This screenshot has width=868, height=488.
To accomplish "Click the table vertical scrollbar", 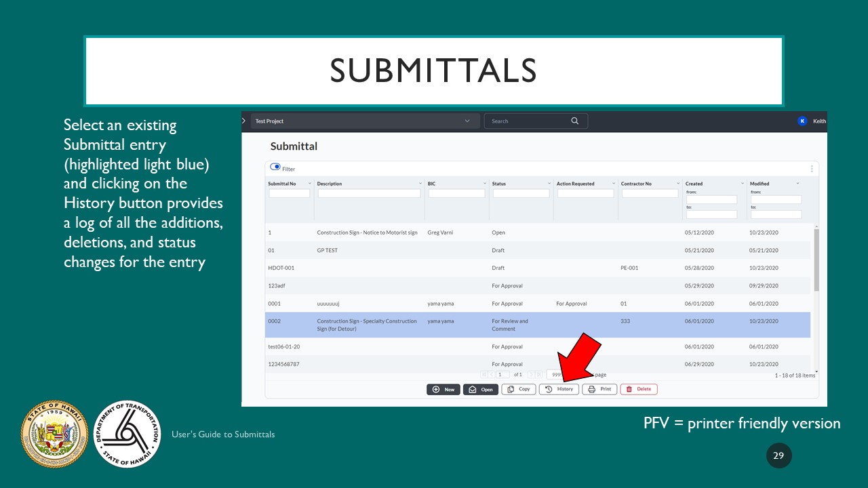I will coord(816,260).
